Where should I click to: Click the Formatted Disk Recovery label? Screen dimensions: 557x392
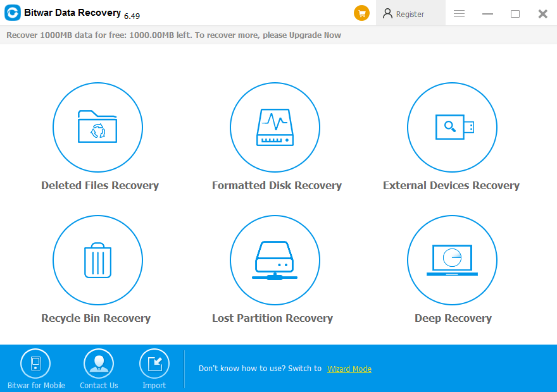point(277,185)
